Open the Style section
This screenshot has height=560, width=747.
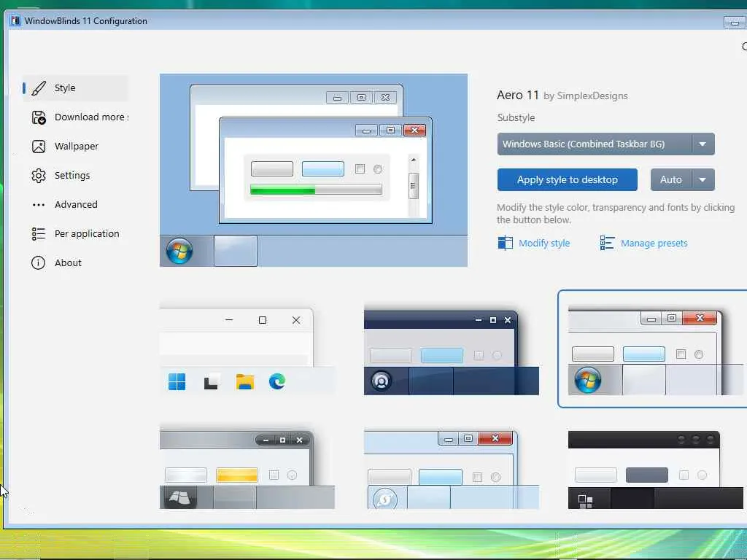tap(76, 88)
